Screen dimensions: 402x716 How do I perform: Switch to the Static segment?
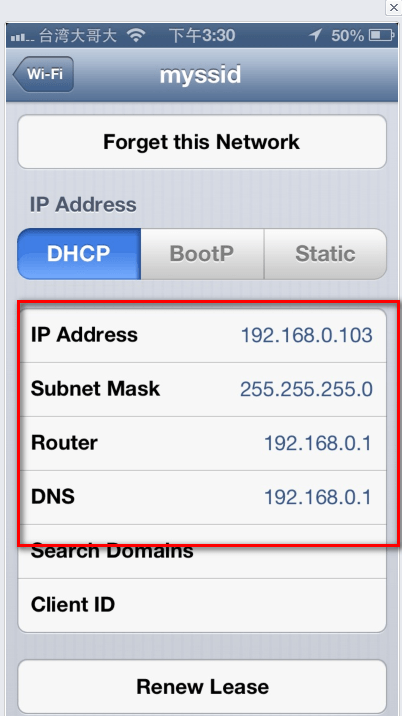coord(325,253)
